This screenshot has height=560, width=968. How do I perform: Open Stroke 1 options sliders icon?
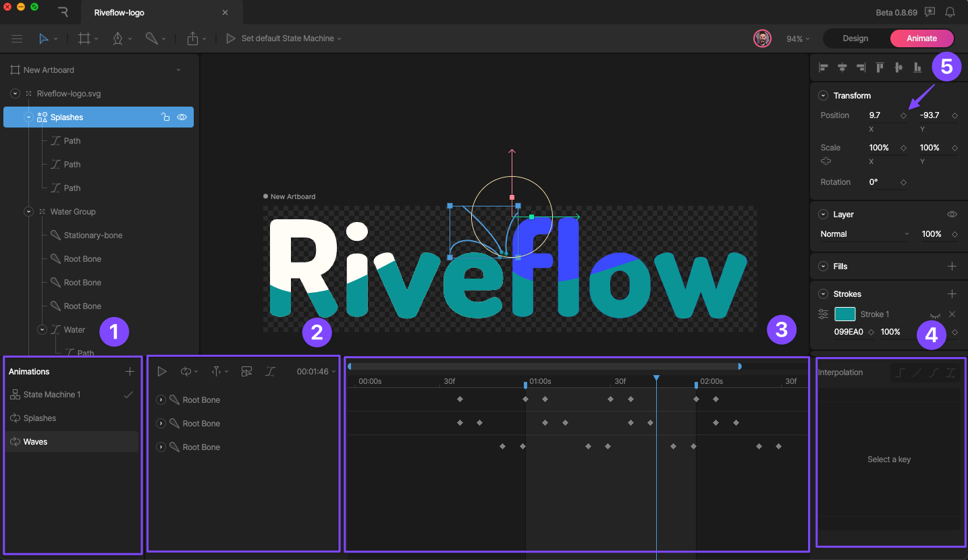pyautogui.click(x=823, y=314)
